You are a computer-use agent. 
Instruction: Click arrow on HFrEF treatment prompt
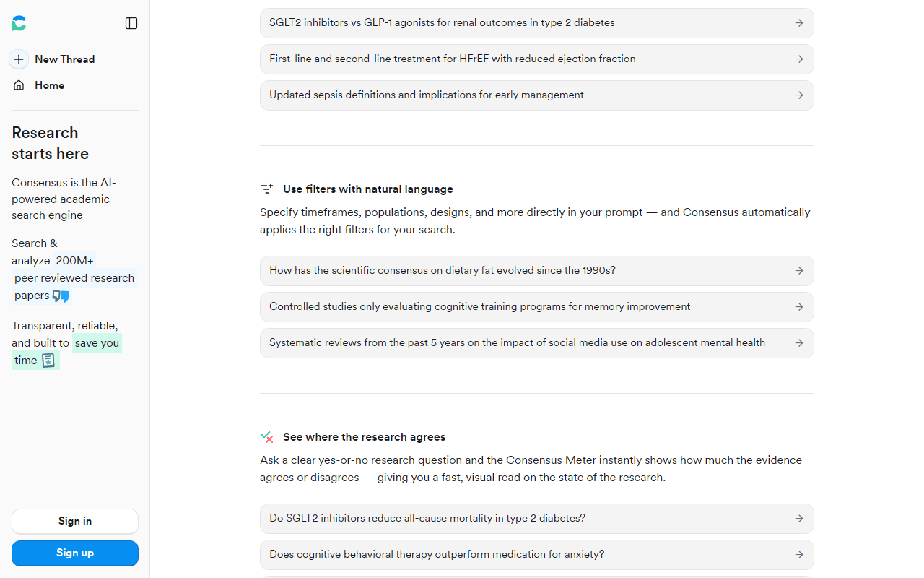(x=799, y=59)
